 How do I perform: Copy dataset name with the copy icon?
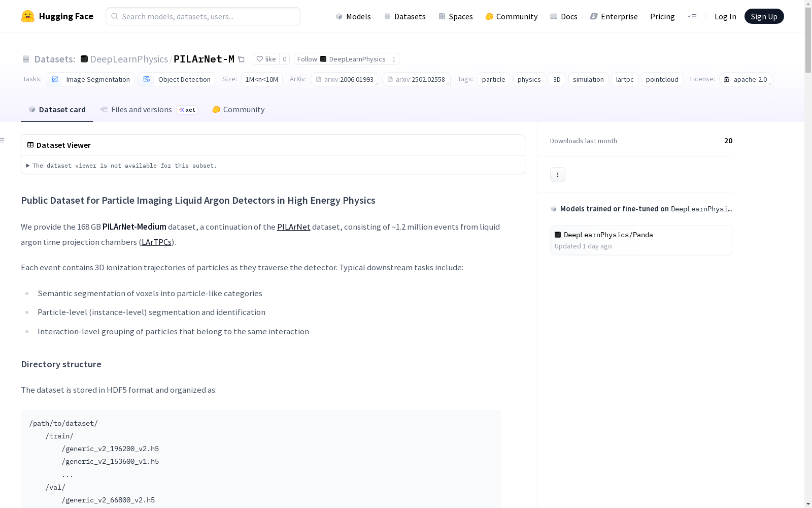tap(242, 59)
